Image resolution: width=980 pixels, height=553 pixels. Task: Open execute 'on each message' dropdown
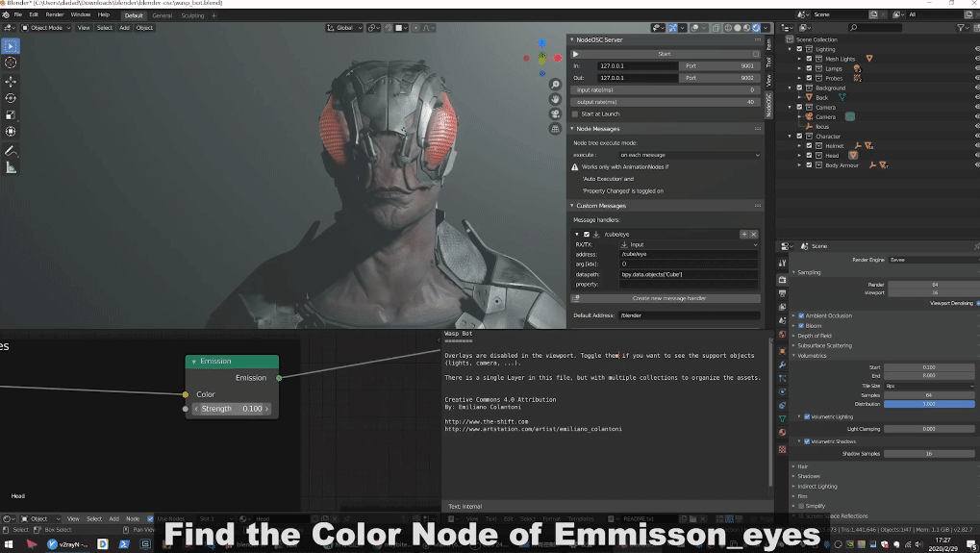point(690,155)
